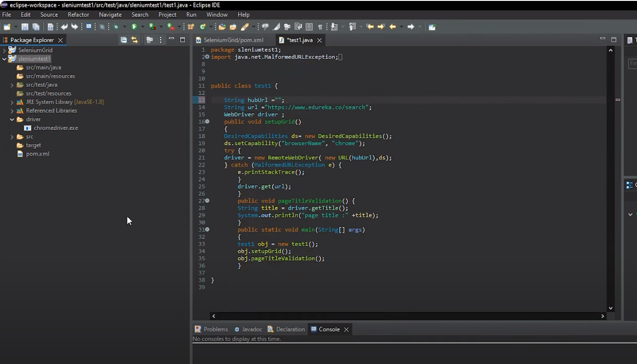Expand JRE System Library node

12,102
